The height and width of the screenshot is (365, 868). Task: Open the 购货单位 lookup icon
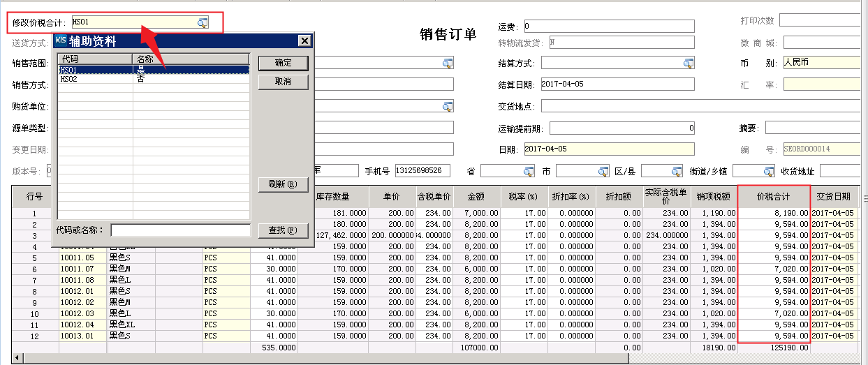pos(447,106)
